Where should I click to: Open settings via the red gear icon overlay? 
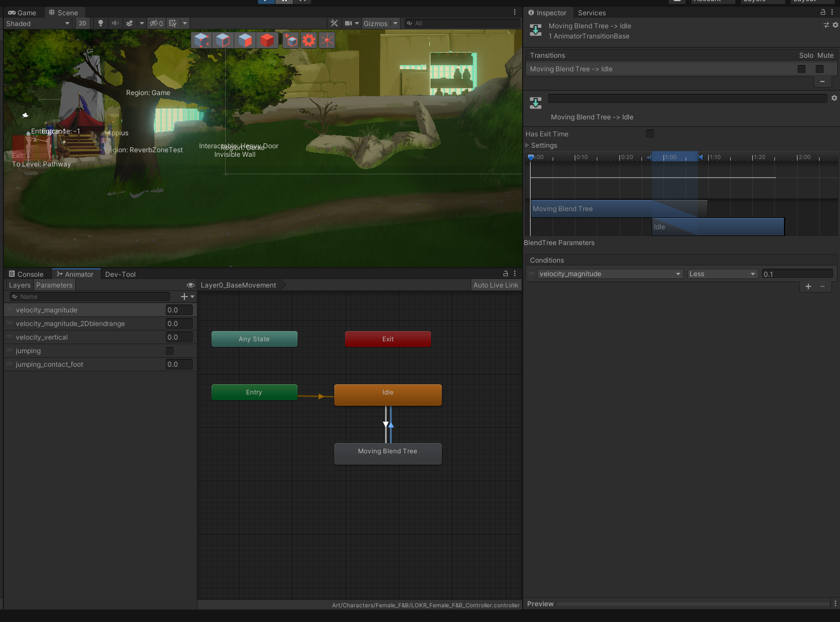point(309,40)
